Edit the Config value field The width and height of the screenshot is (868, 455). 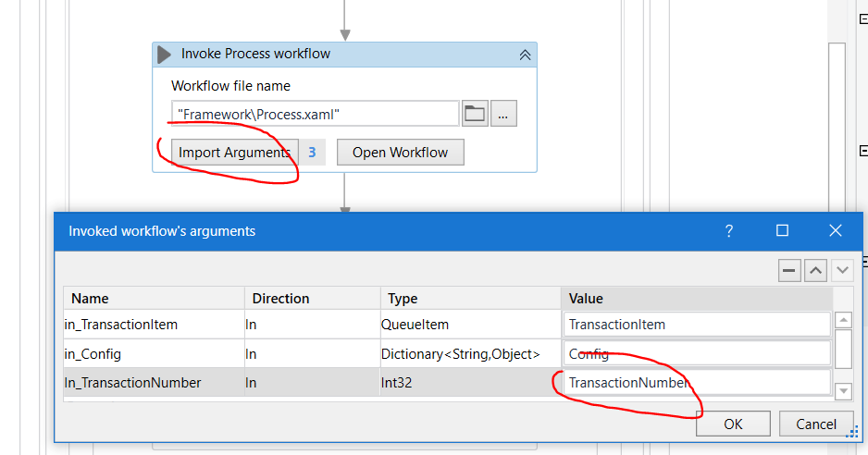[697, 353]
